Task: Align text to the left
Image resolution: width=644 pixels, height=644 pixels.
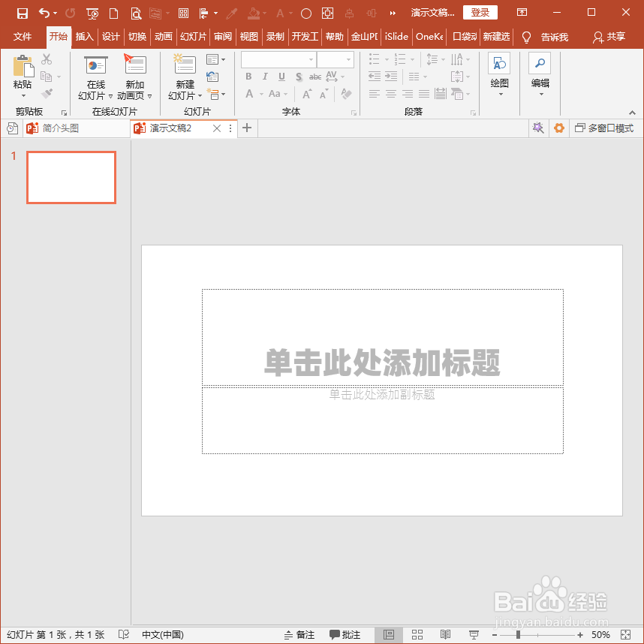Action: (374, 94)
